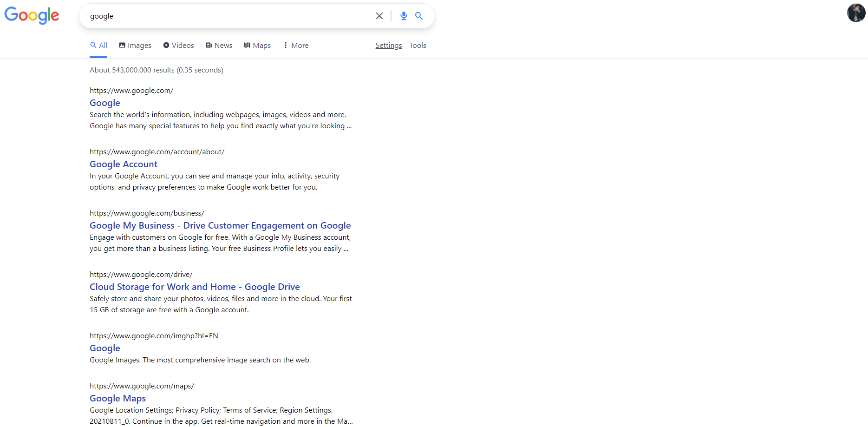The image size is (868, 427).
Task: Click the google.com/maps/ URL text
Action: [x=142, y=386]
